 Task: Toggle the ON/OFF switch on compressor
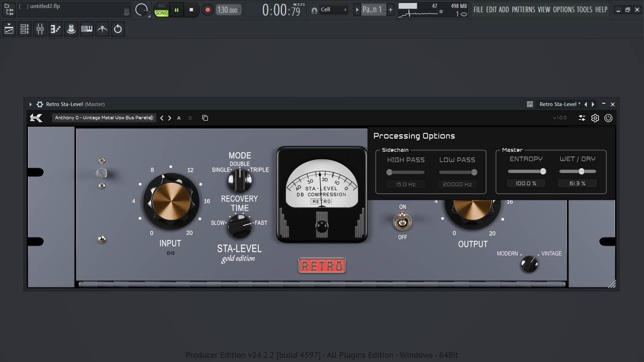click(402, 221)
